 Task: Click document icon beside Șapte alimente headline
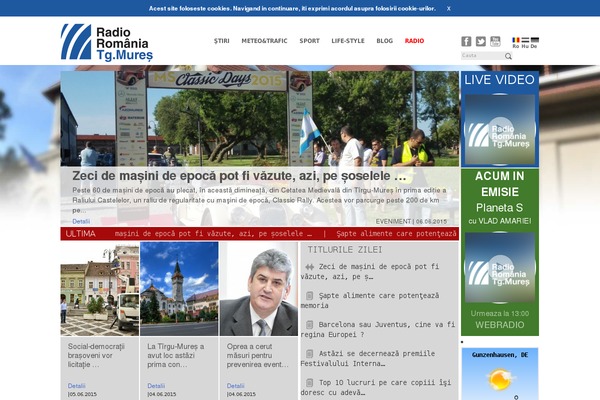[x=310, y=296]
